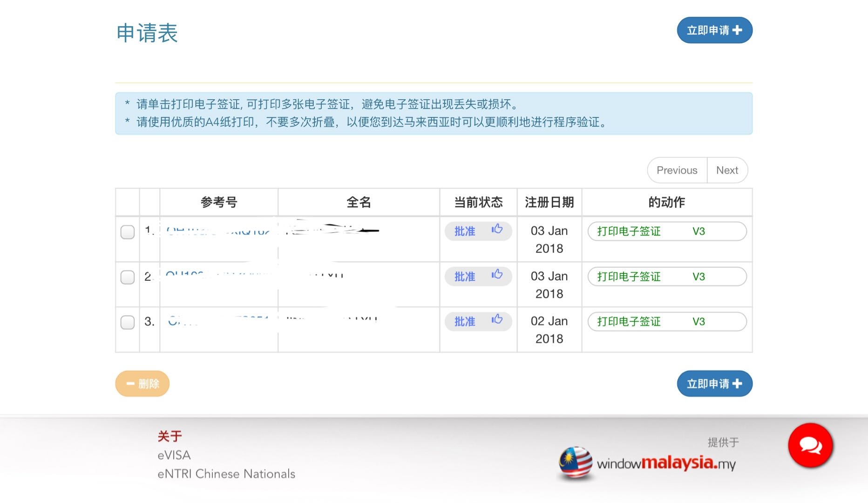The image size is (868, 503).
Task: Click the thumbs-up icon in row 2
Action: 497,274
